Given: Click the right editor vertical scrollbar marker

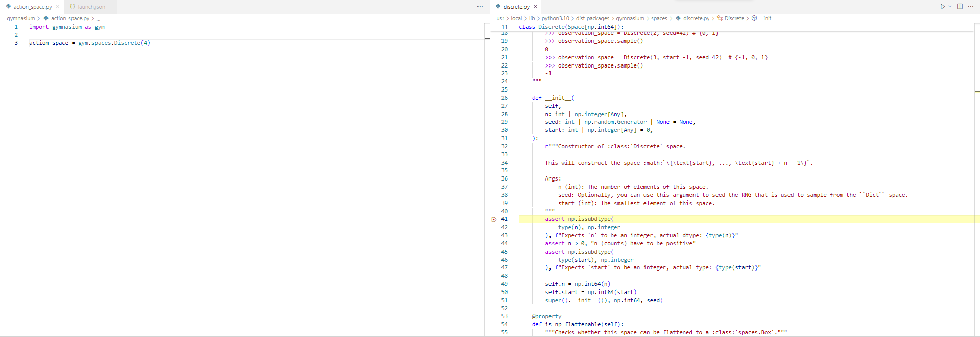Looking at the screenshot, I should [977, 92].
